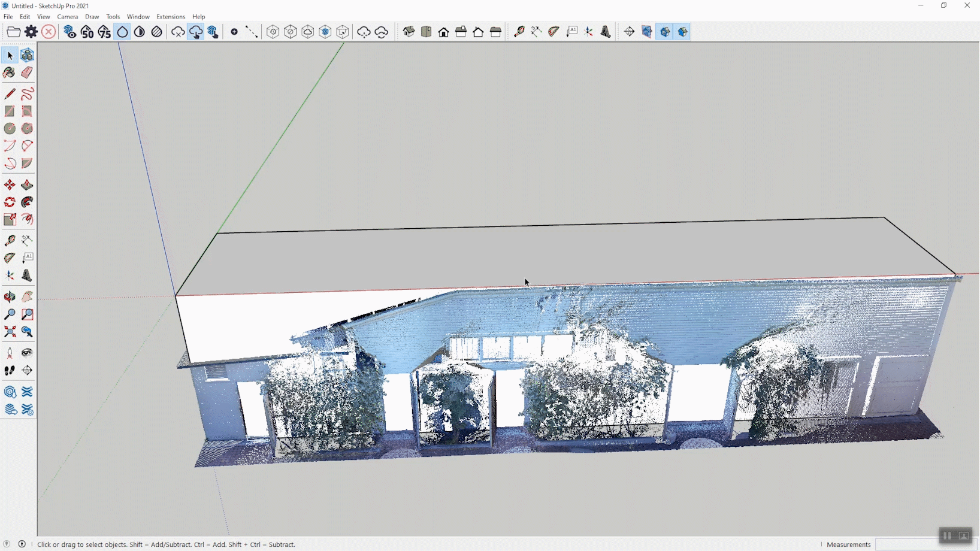This screenshot has height=551, width=980.
Task: Click the 3D Text tool in top toolbar
Action: click(606, 32)
